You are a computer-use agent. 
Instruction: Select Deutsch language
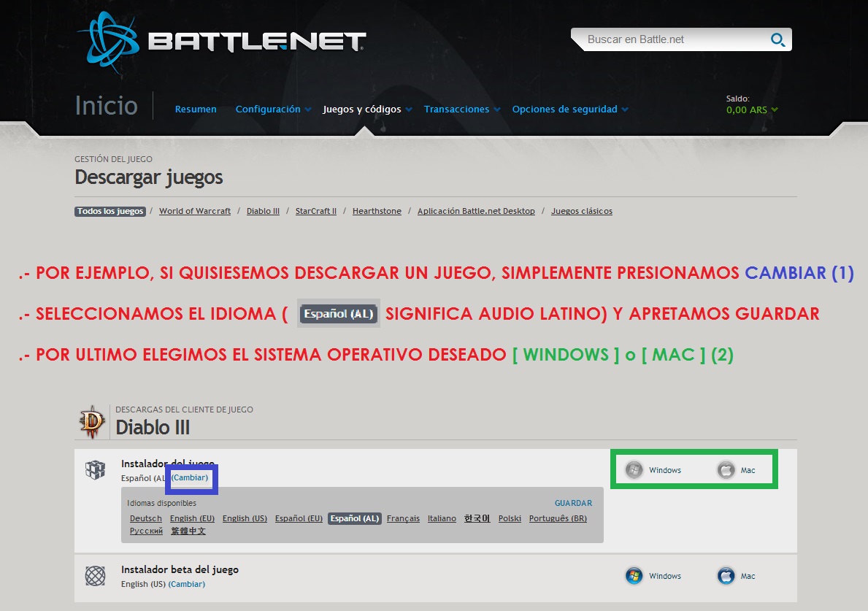point(145,518)
